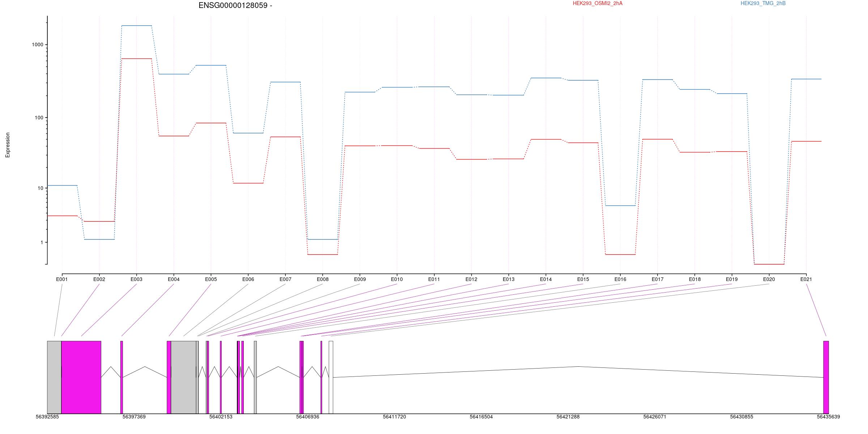
Task: Click genomic coordinate 56406936
Action: (x=308, y=417)
